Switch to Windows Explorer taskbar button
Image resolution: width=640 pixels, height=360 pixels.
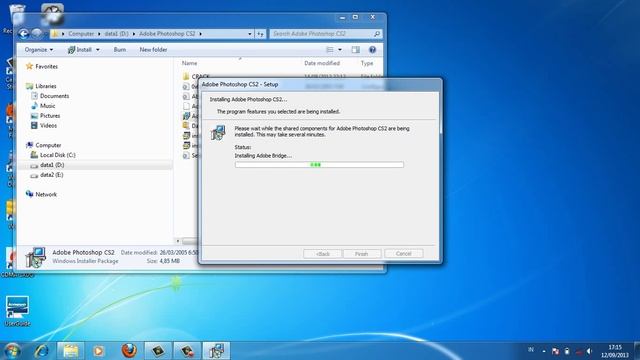[x=70, y=351]
